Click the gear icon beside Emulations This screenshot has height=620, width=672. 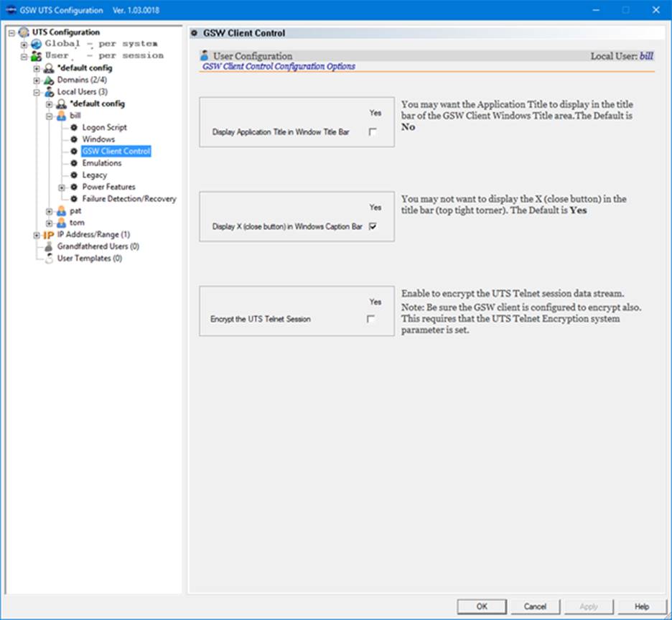point(74,163)
